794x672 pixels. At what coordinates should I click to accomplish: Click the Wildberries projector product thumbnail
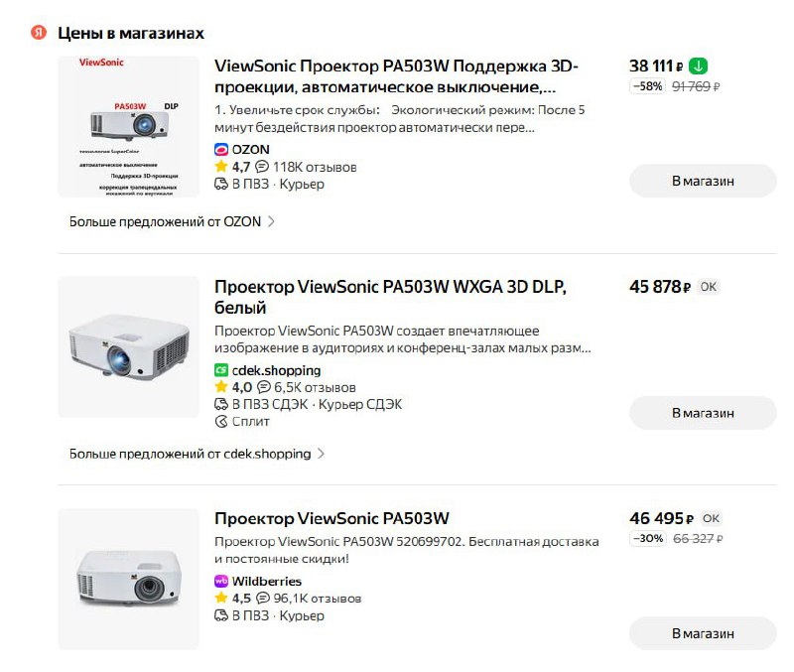(128, 579)
